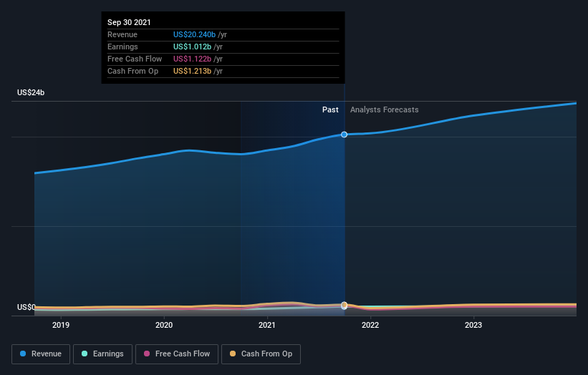Click the orange Cash From Op data marker
This screenshot has height=375, width=588.
pos(344,305)
